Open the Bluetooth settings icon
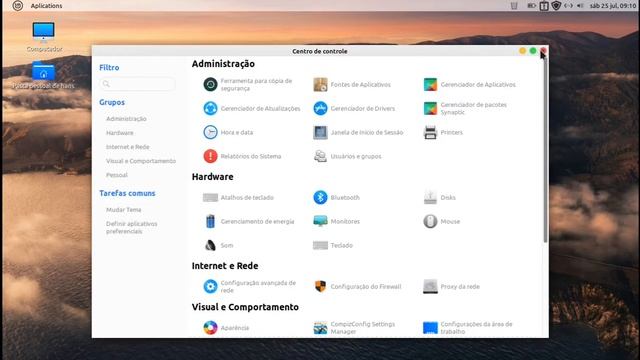Image resolution: width=640 pixels, height=360 pixels. 320,198
